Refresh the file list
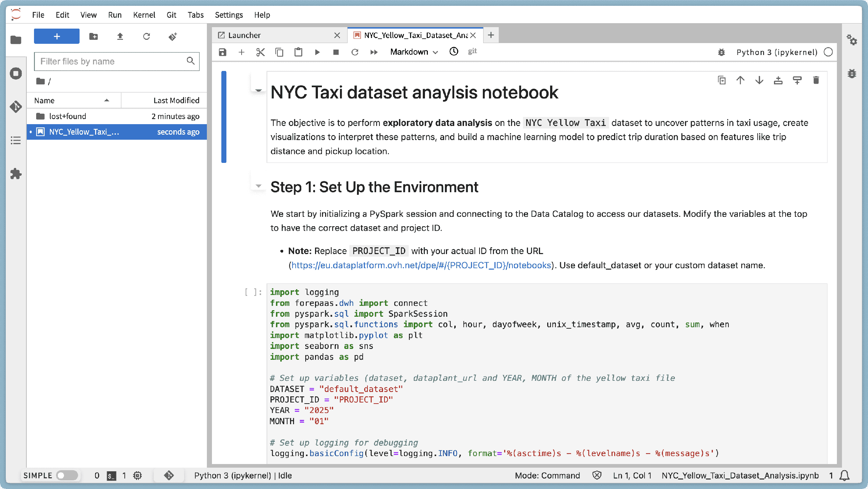 pyautogui.click(x=146, y=36)
